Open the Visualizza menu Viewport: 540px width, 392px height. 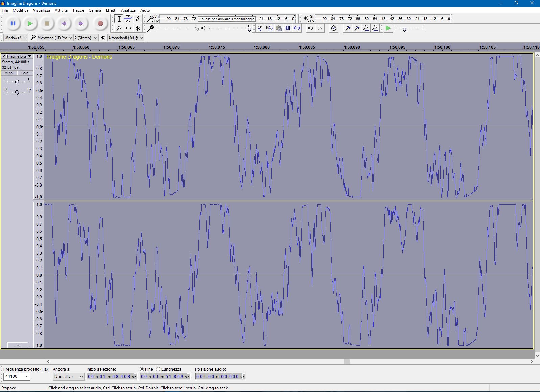pyautogui.click(x=42, y=10)
